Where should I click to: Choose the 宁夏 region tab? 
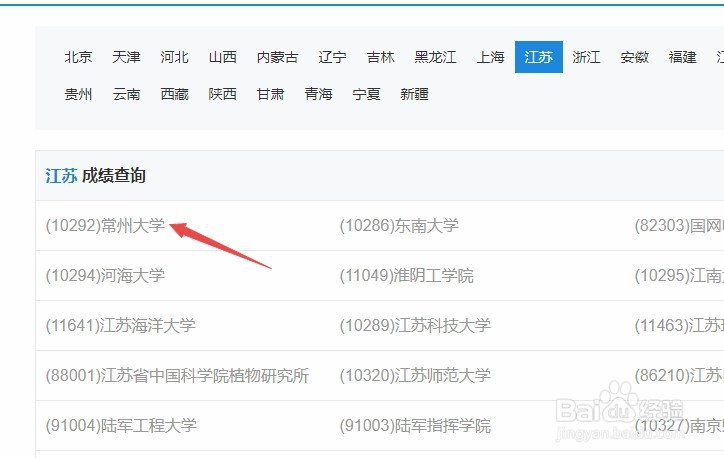click(367, 94)
